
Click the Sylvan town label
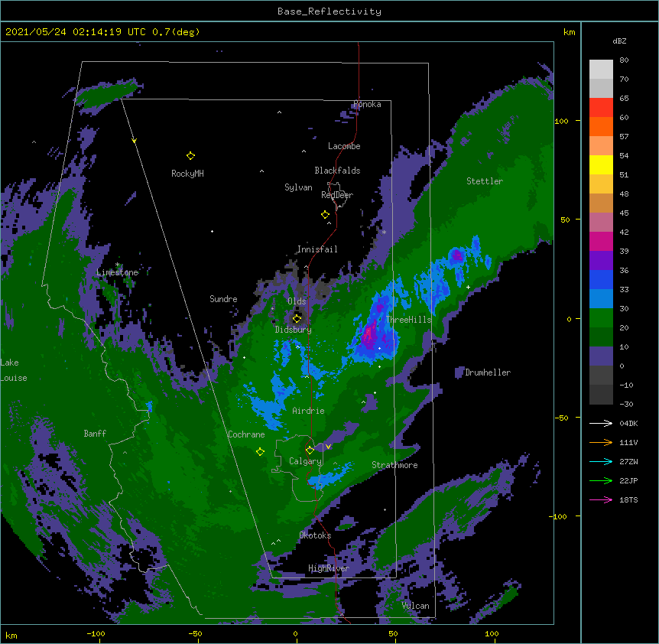click(298, 187)
